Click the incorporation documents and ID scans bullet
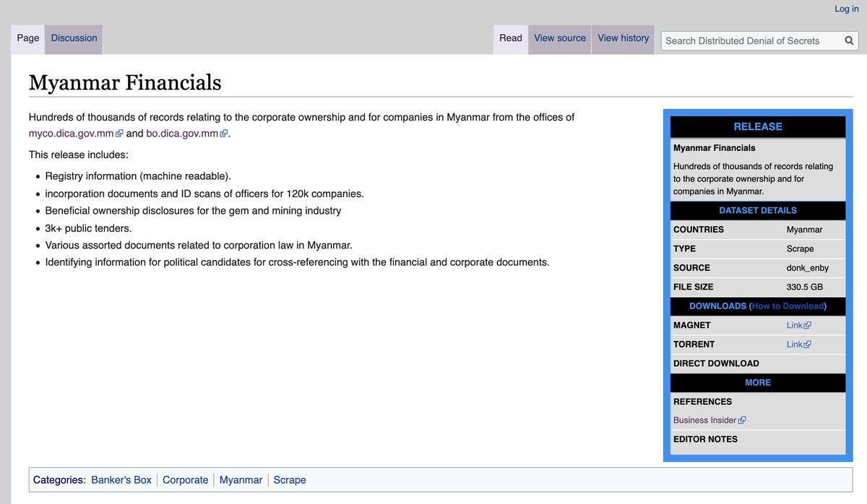The image size is (867, 504). [x=204, y=194]
